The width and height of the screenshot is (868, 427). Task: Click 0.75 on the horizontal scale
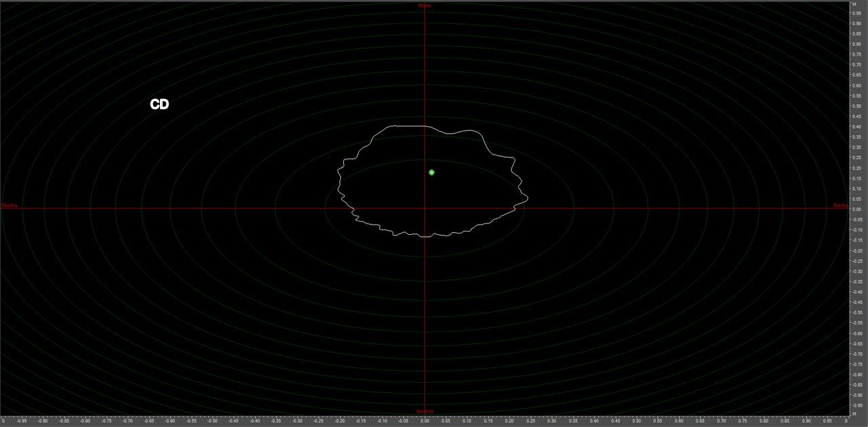743,421
